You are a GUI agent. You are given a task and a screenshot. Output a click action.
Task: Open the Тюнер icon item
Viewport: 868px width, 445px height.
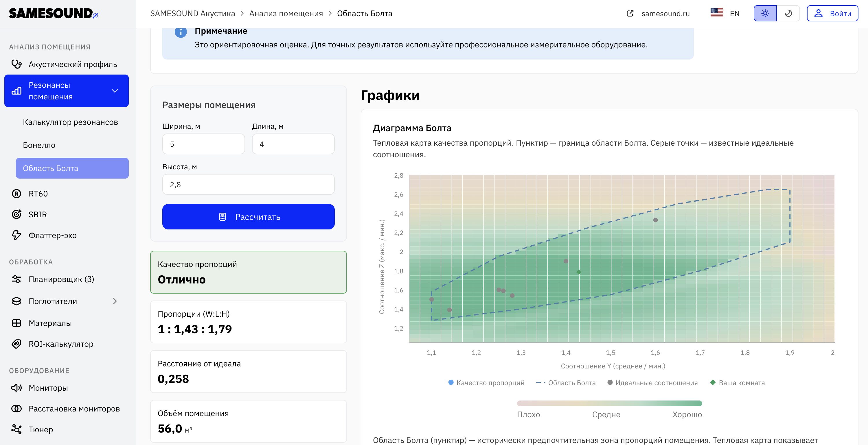(x=16, y=429)
